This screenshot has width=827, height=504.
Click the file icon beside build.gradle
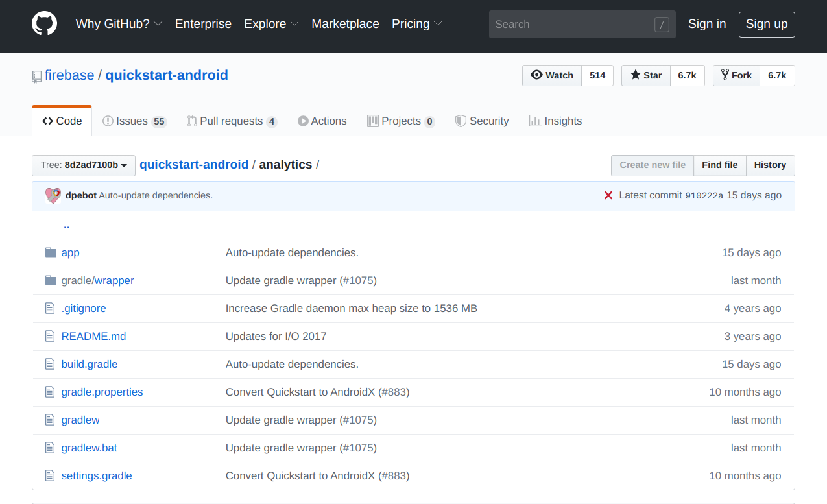50,364
